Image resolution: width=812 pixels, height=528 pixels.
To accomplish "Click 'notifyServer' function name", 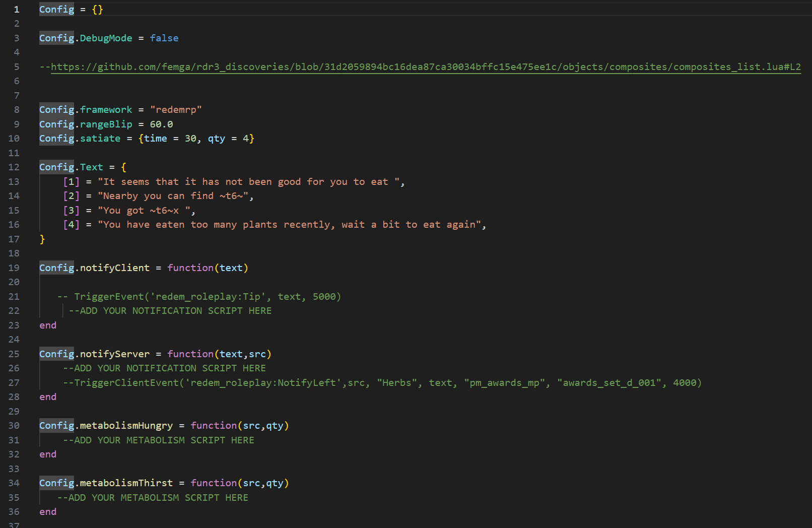I will click(115, 354).
